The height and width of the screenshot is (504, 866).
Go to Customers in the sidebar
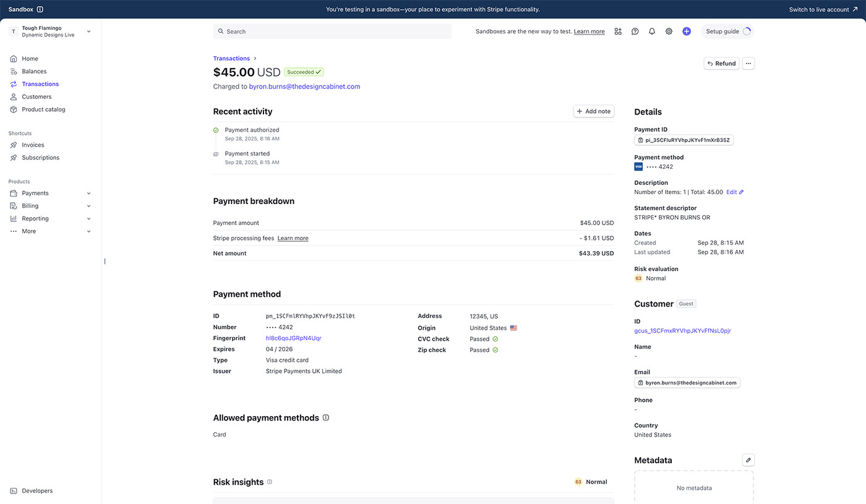36,96
